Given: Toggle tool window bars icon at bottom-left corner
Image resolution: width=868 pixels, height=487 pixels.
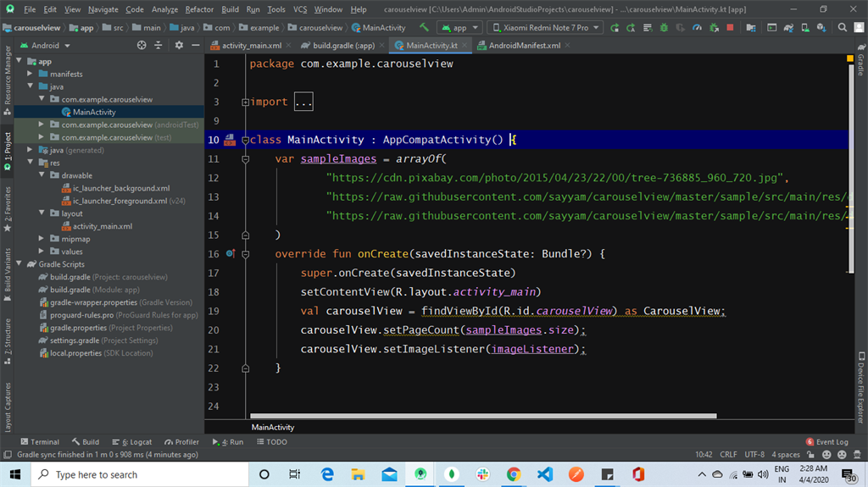Looking at the screenshot, I should click(8, 455).
